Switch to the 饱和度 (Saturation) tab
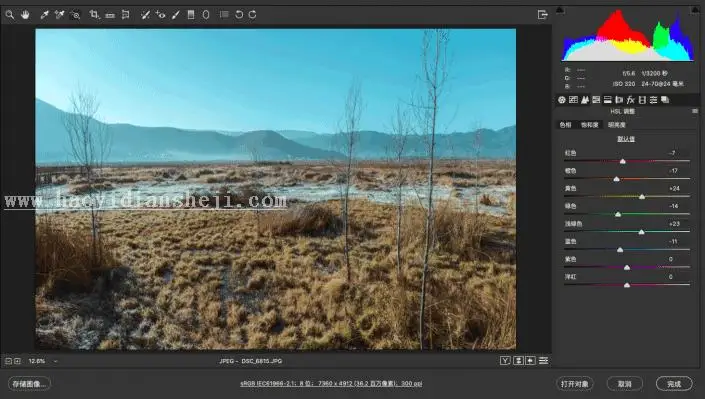 (589, 125)
